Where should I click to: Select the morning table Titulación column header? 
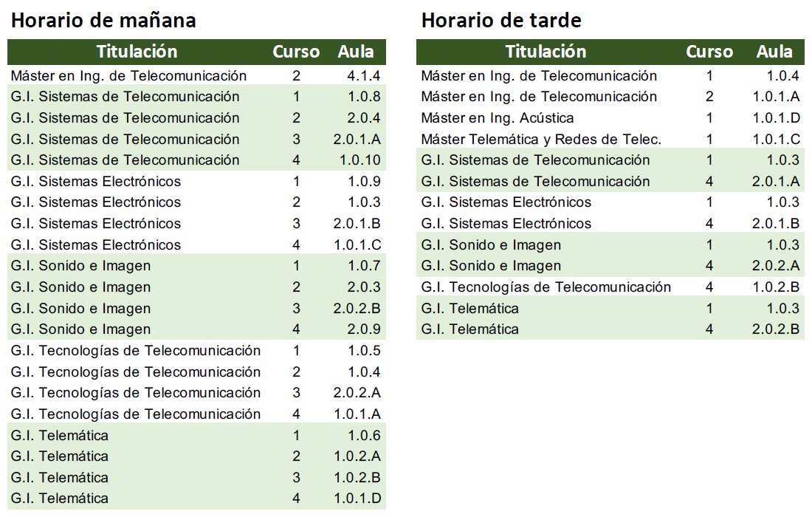(137, 52)
